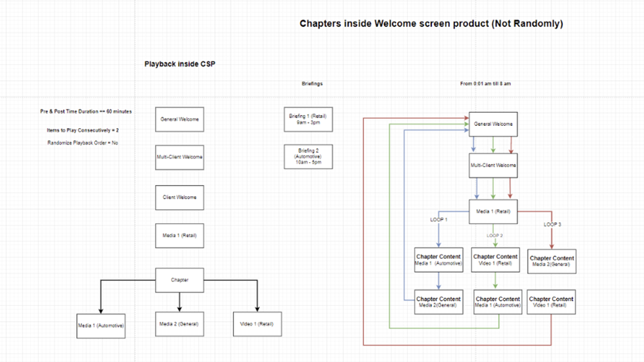This screenshot has width=644, height=362.
Task: Click General Welcome box under Playback inside CSP
Action: point(179,120)
